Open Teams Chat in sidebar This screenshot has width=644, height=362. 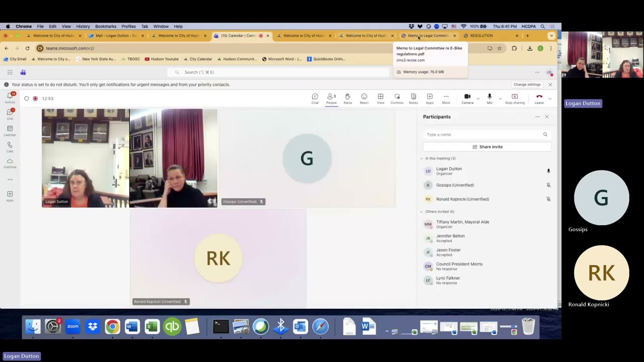pyautogui.click(x=10, y=114)
